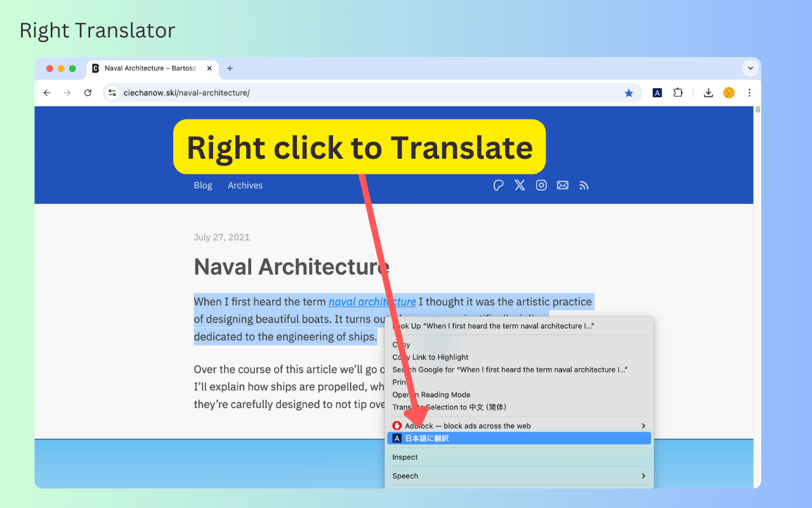Open the Instagram icon in site header
Viewport: 812px width, 508px height.
(x=541, y=185)
